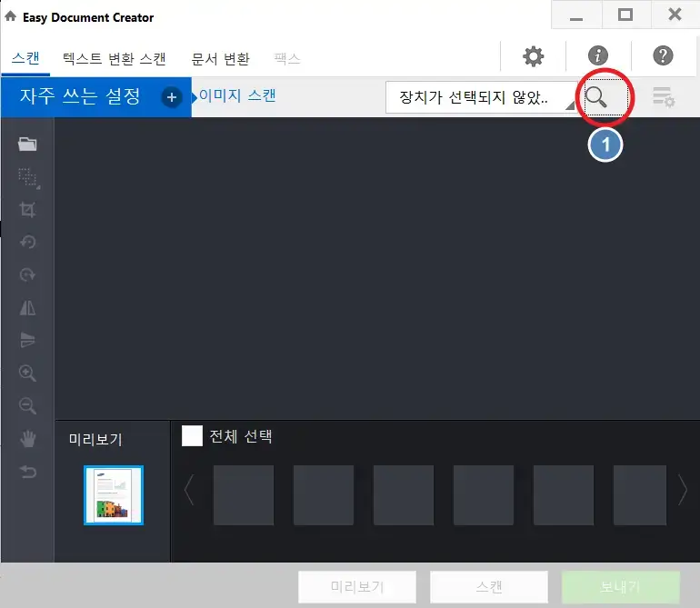Switch to the 텍스트 변환 스캔 tab
700x608 pixels.
(115, 58)
